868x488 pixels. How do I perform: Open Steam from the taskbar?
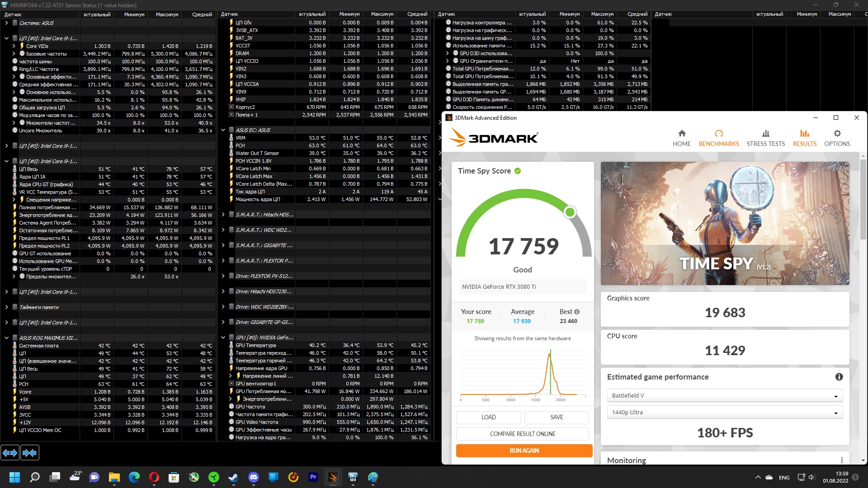point(233,477)
